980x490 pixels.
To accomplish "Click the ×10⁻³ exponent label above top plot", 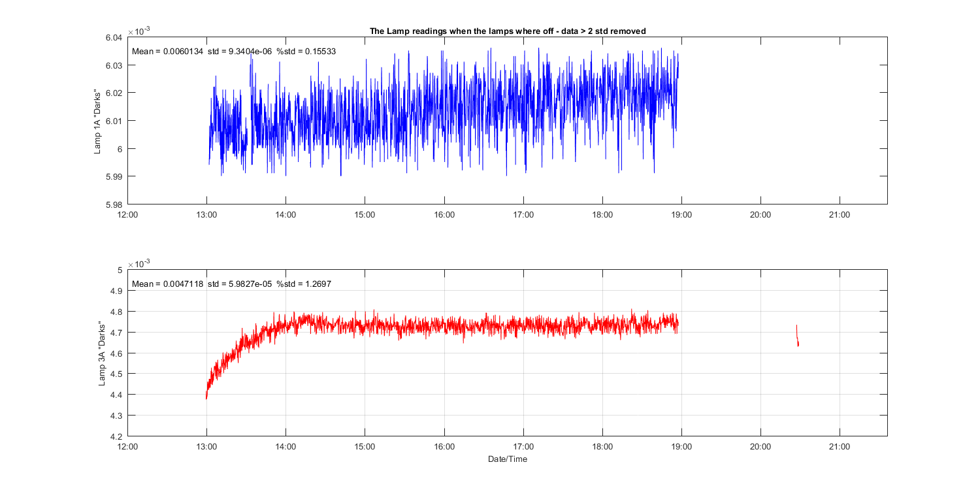I will tap(139, 31).
